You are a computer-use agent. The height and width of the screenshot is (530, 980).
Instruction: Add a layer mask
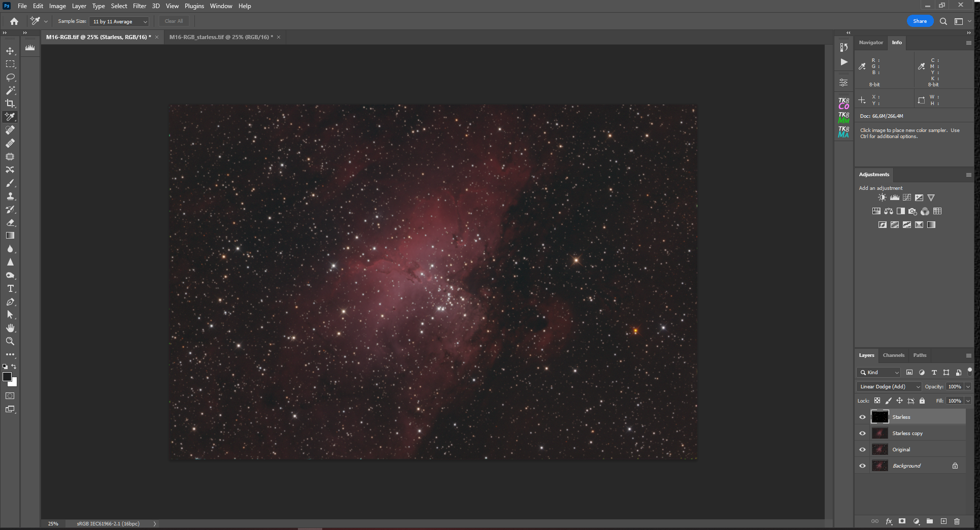pyautogui.click(x=902, y=521)
